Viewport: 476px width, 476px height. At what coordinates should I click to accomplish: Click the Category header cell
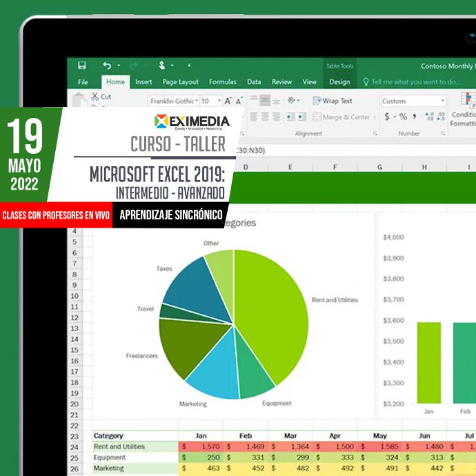point(135,436)
